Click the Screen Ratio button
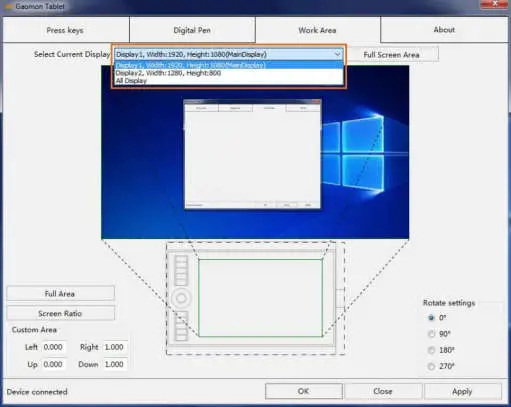This screenshot has height=407, width=511. pos(60,313)
